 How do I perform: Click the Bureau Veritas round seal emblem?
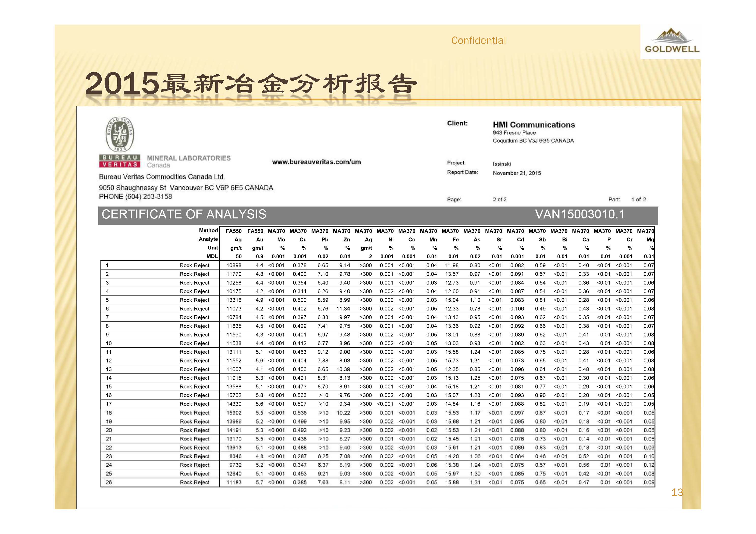point(120,134)
